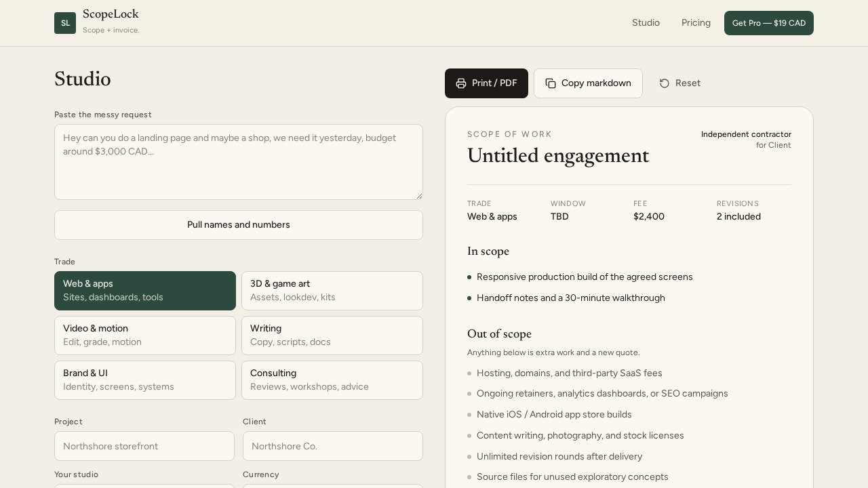Click the 'for Client' text
This screenshot has width=868, height=488.
774,145
